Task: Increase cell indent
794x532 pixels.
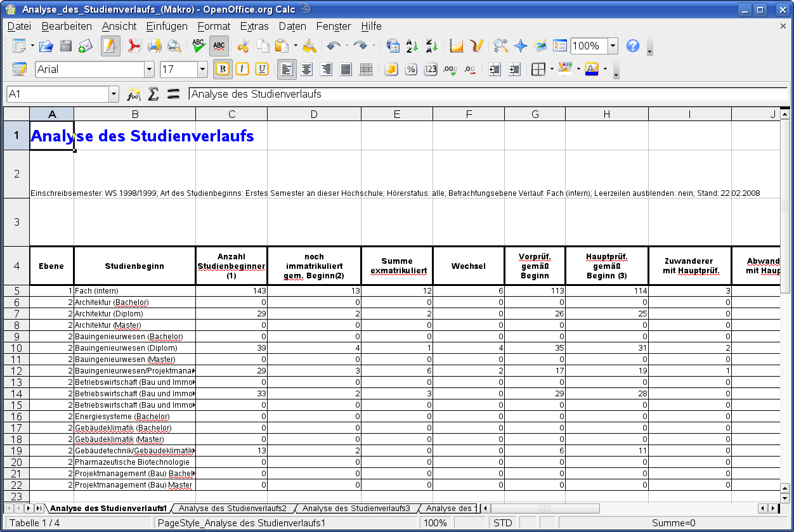Action: click(x=514, y=69)
